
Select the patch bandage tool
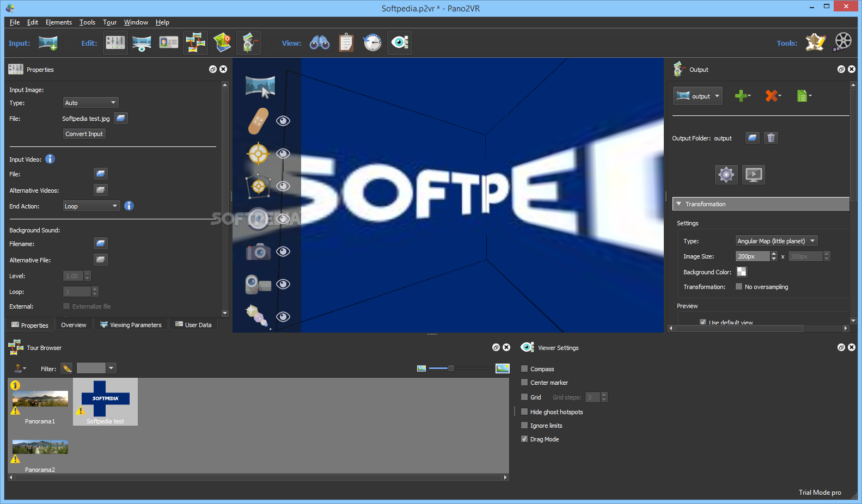258,121
